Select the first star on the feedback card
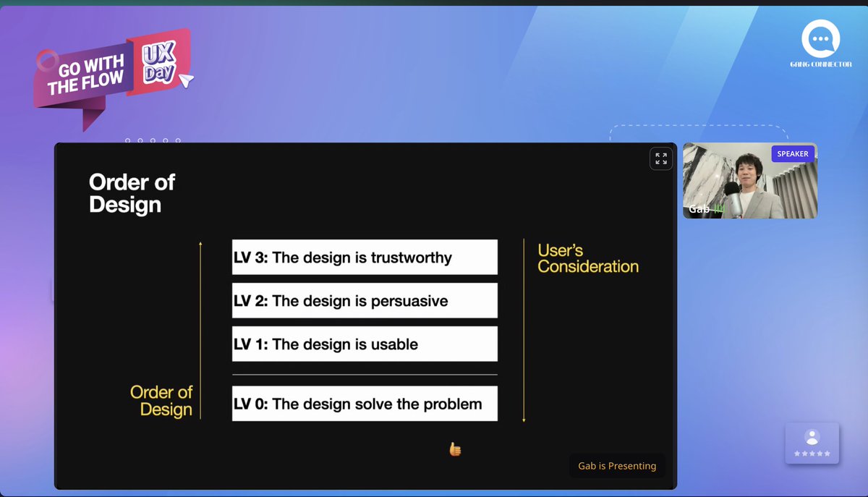The image size is (868, 497). pyautogui.click(x=796, y=454)
